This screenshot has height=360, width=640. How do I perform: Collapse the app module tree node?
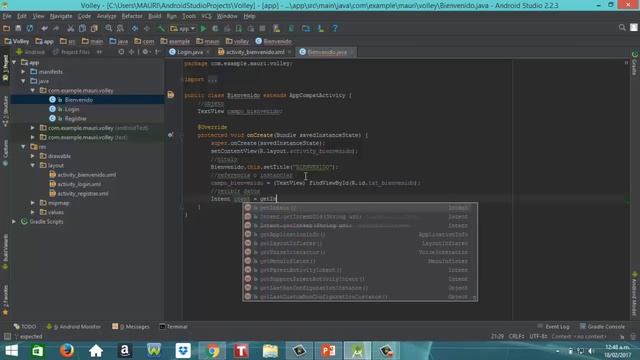14,62
